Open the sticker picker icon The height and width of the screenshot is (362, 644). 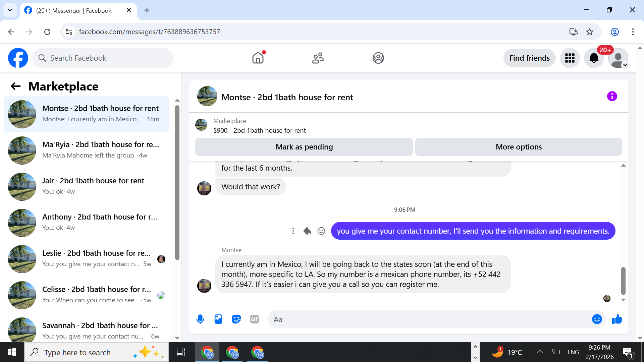click(x=236, y=319)
